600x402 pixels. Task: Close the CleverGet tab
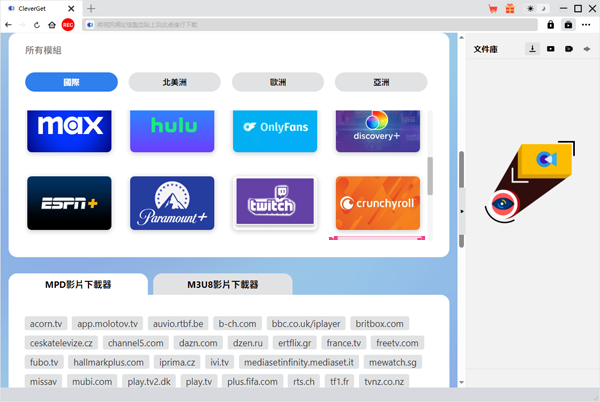[x=71, y=8]
